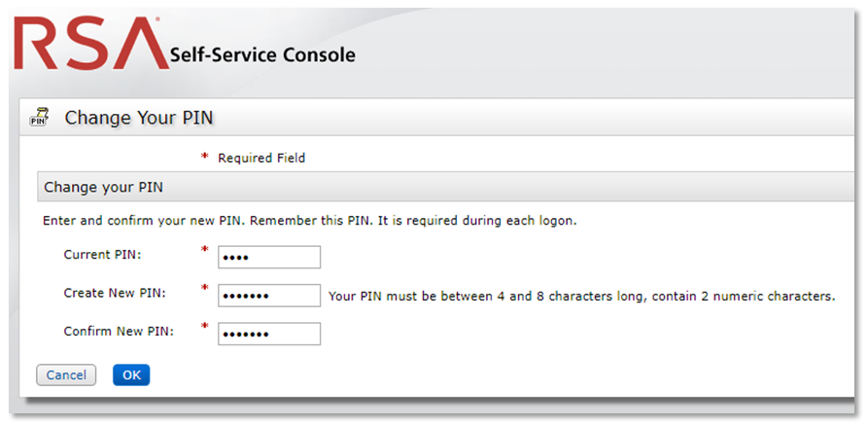Viewport: 868px width, 426px height.
Task: Focus the Create New PIN input field
Action: [269, 296]
